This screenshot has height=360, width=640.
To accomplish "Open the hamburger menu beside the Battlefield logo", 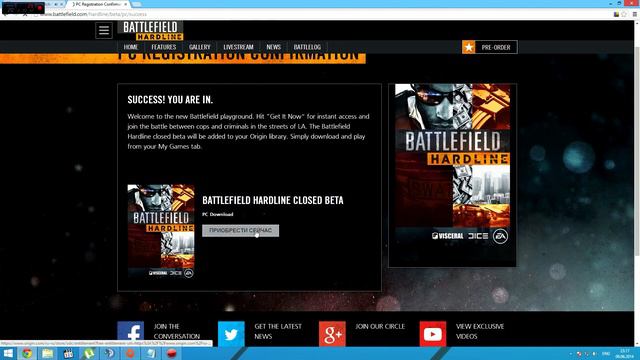I will click(x=104, y=30).
